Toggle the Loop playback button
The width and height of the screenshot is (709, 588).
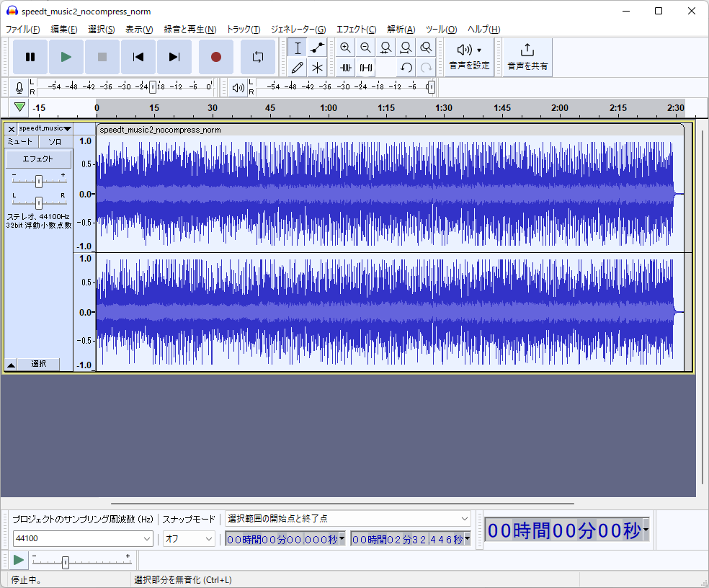(x=257, y=57)
